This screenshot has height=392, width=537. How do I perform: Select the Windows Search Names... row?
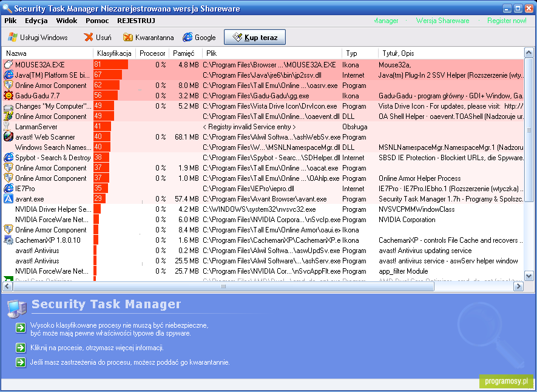(263, 147)
